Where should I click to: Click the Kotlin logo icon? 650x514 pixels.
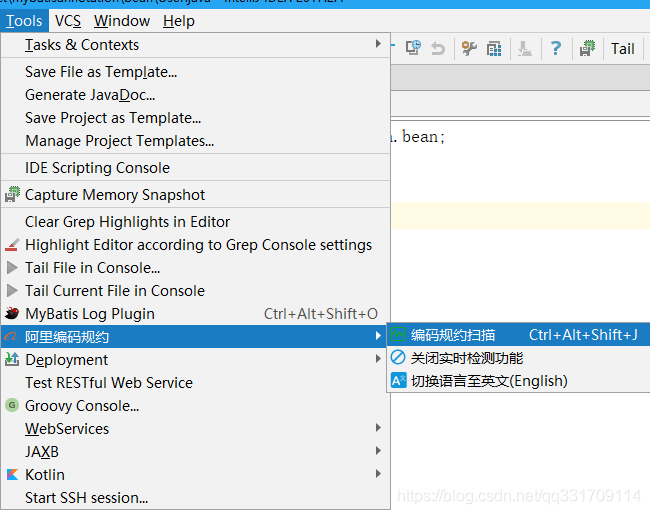coord(12,474)
